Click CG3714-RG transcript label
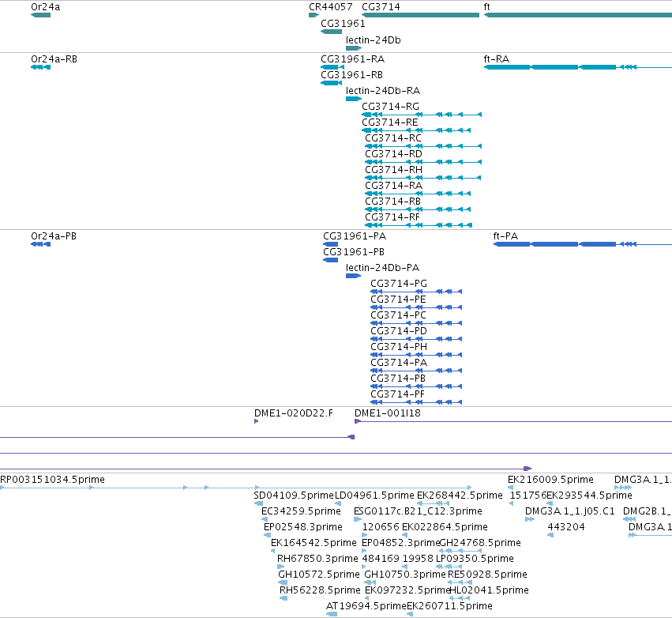 [390, 107]
